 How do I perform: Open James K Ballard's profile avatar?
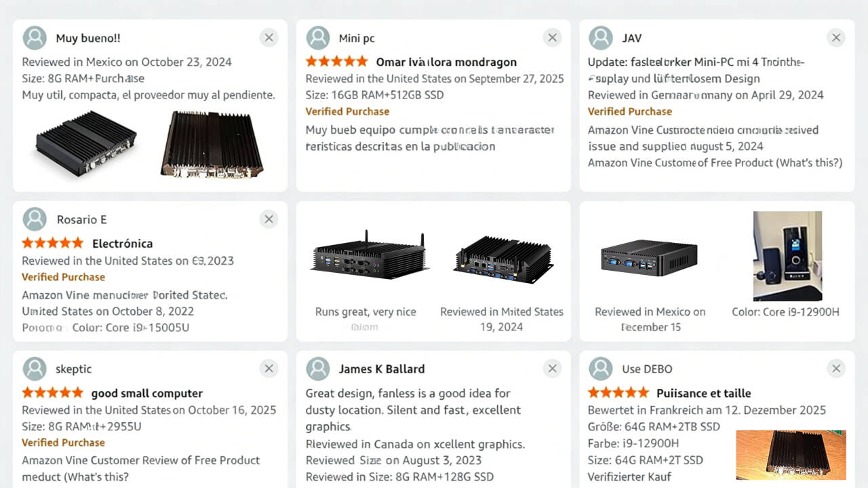317,369
